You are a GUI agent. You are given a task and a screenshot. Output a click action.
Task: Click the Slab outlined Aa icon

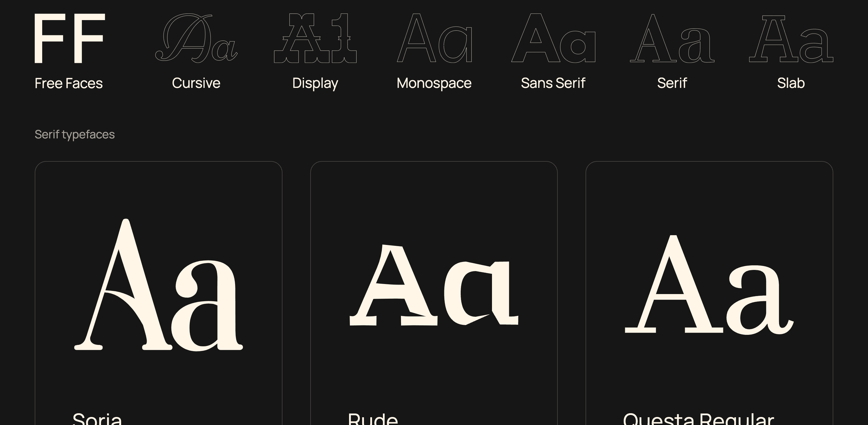click(791, 38)
